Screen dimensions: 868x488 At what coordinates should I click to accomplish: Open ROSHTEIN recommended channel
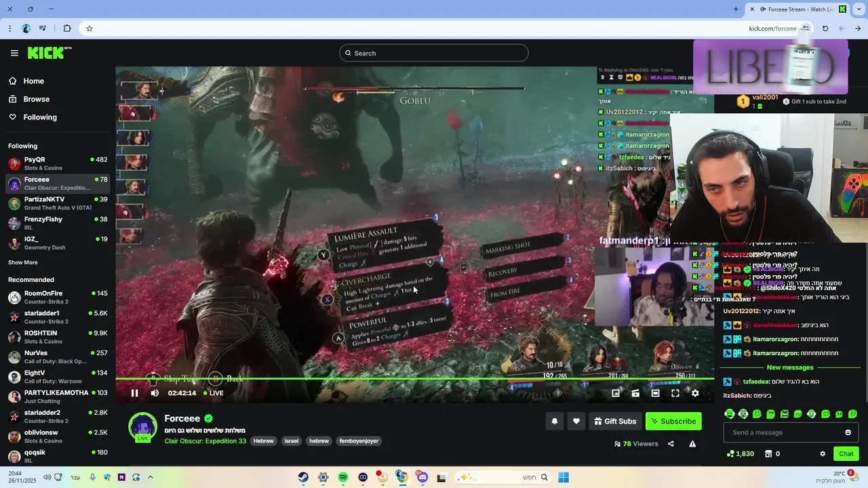[x=58, y=337]
